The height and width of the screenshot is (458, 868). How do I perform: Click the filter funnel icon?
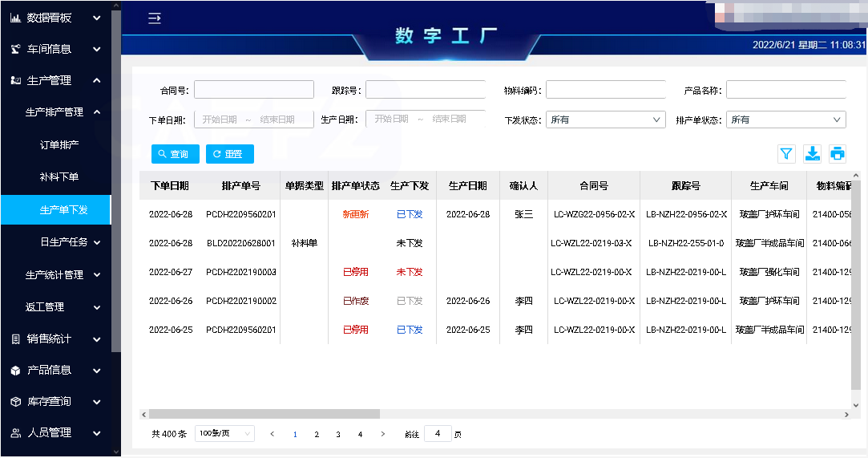coord(785,154)
